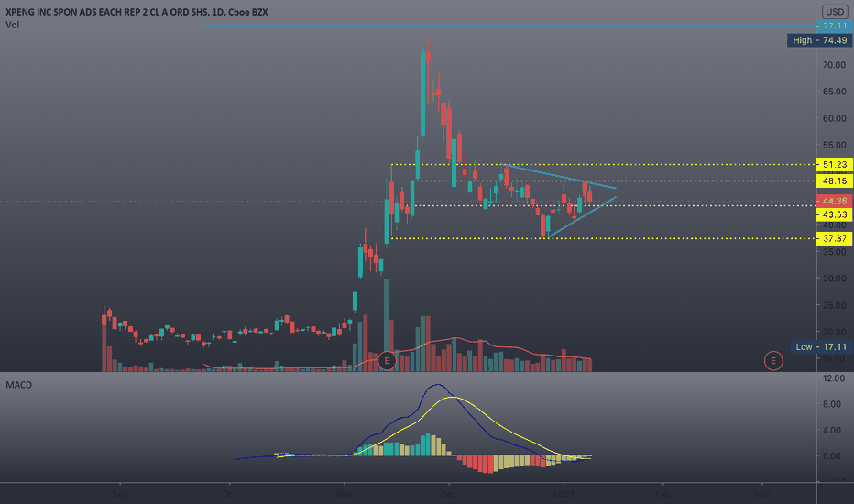Click the current price 44.36 label
The image size is (854, 504).
click(x=835, y=201)
